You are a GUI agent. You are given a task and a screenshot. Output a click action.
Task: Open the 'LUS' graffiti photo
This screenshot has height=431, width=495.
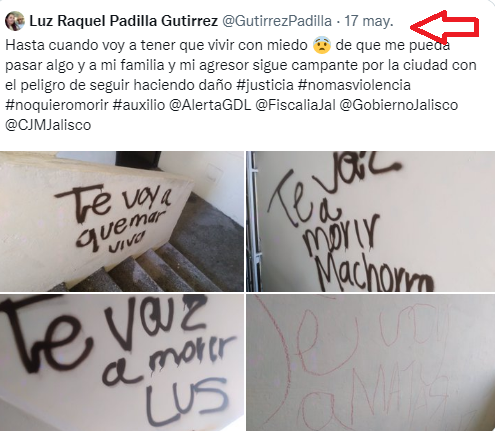point(122,362)
